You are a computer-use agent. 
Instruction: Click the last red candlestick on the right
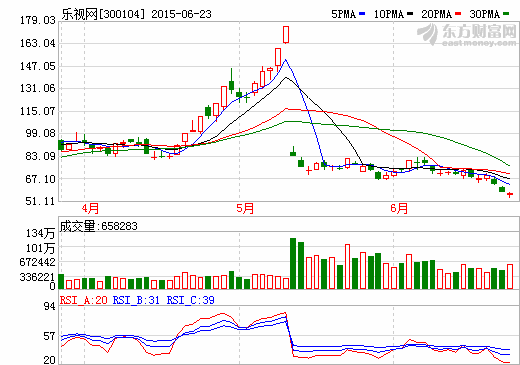510,194
